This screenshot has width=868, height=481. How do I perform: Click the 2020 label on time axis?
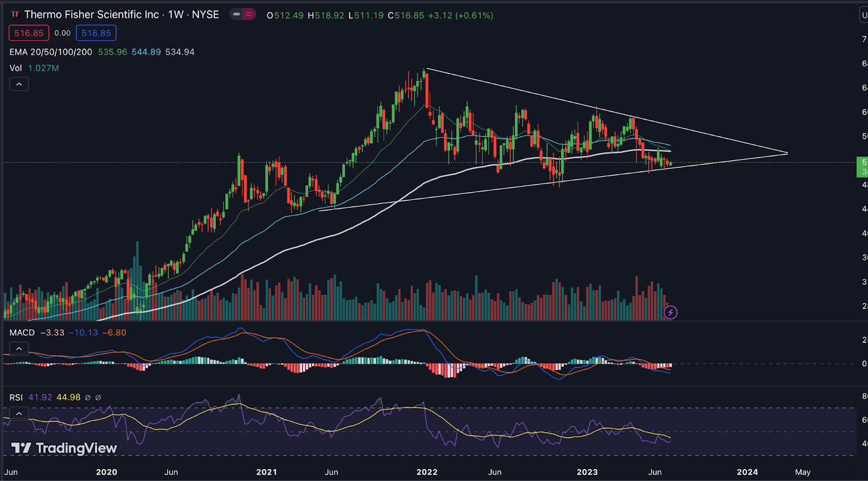(106, 472)
